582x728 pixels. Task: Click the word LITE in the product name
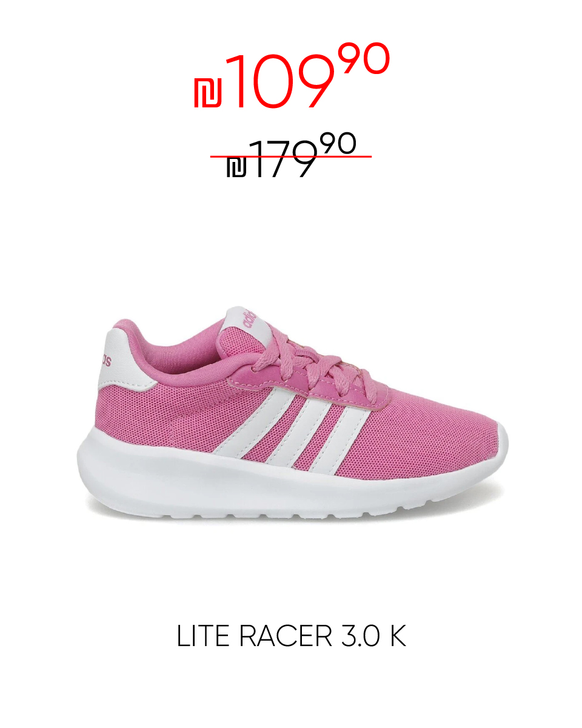click(x=205, y=637)
